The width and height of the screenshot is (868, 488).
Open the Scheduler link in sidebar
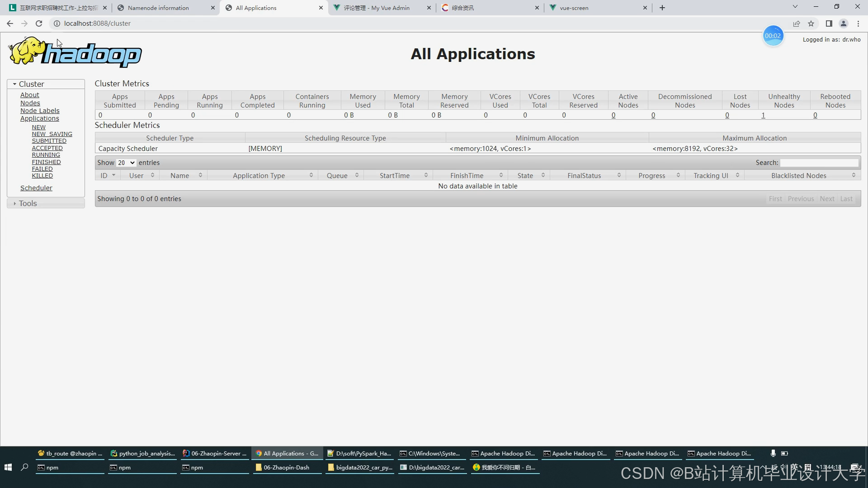(36, 188)
